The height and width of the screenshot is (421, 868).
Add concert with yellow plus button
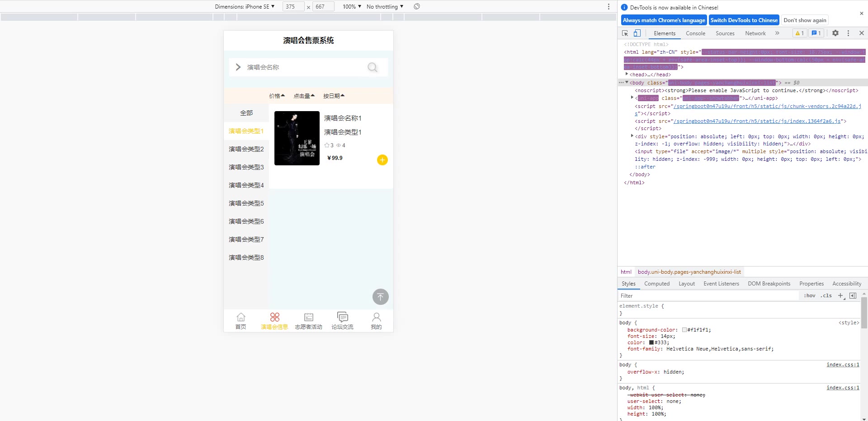coord(382,160)
